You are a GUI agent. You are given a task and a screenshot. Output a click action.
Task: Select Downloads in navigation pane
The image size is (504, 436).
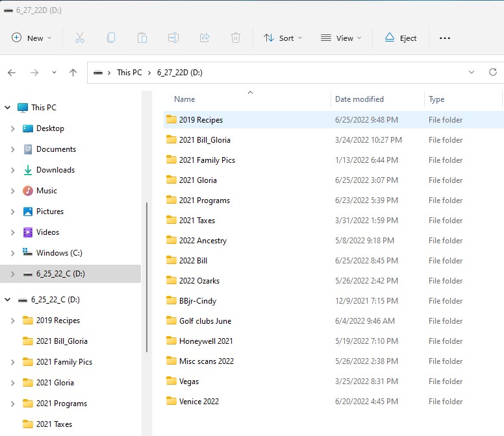[56, 170]
